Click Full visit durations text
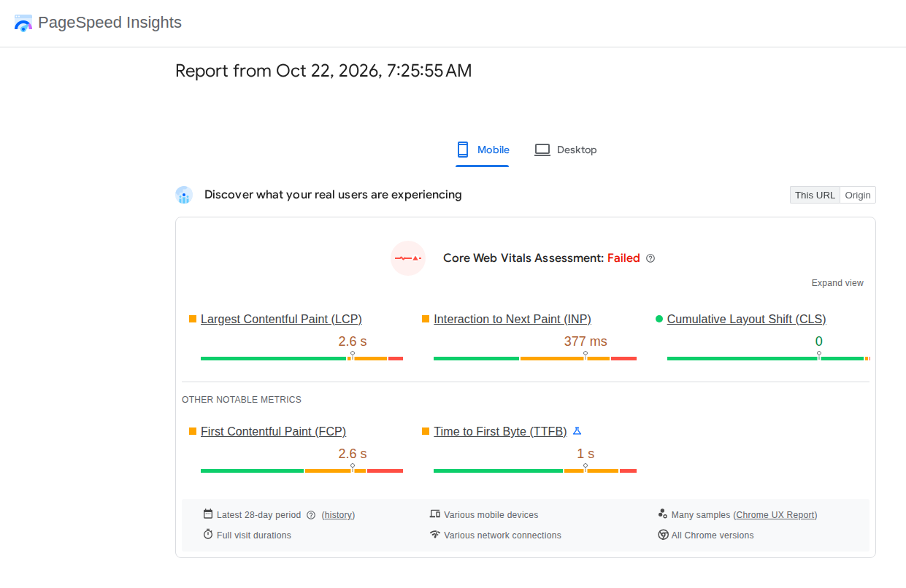Image resolution: width=906 pixels, height=588 pixels. [254, 535]
